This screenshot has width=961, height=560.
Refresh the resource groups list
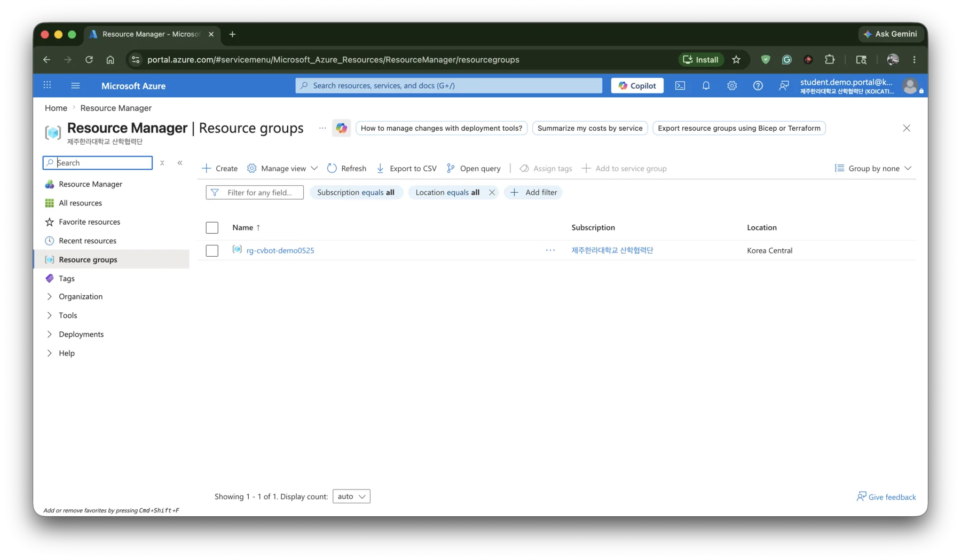(346, 169)
